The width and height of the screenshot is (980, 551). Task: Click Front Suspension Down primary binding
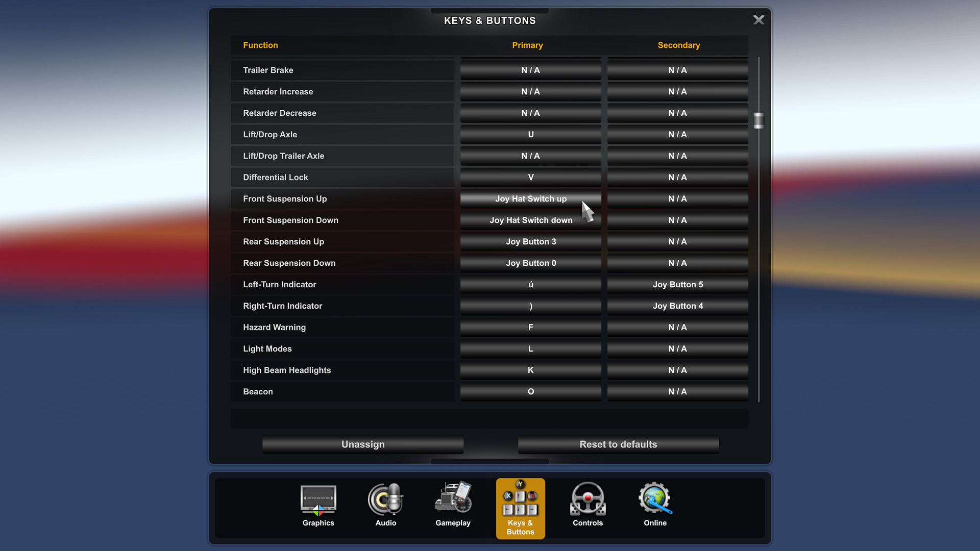point(530,220)
